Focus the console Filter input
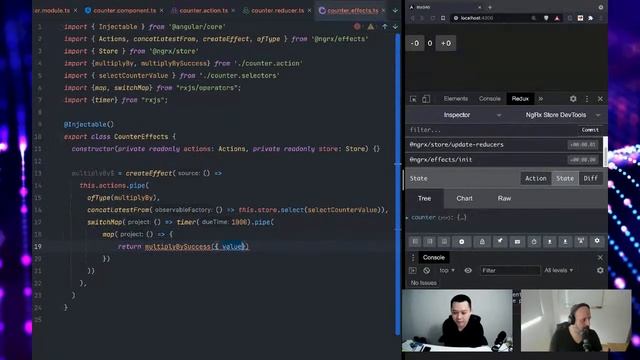Viewport: 640px width, 360px height. pos(510,271)
